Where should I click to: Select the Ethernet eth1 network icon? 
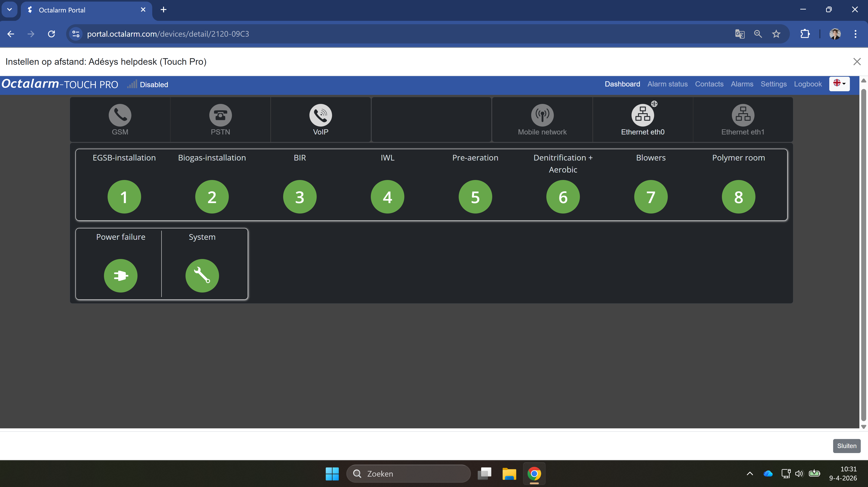click(x=743, y=115)
